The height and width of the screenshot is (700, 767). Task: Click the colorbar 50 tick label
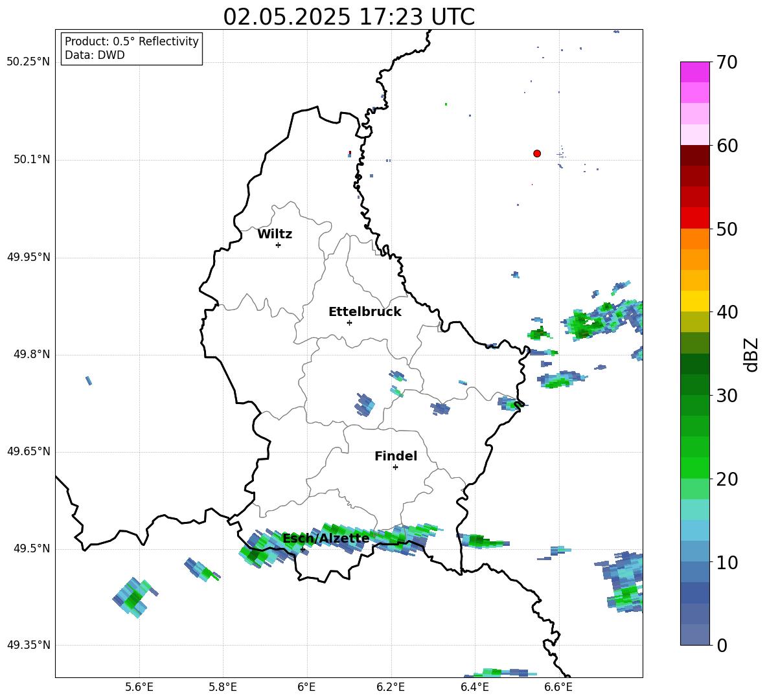[x=726, y=229]
